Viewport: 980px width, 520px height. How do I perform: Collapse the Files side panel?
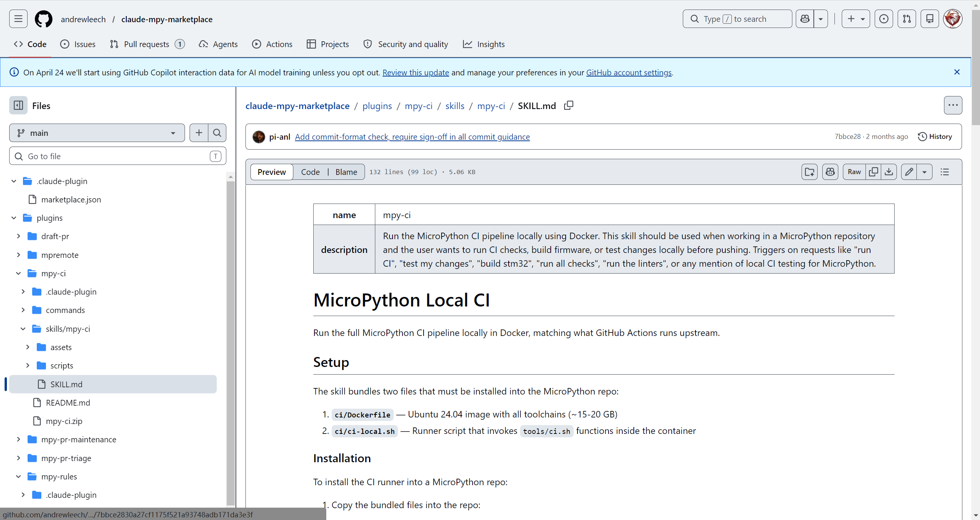pyautogui.click(x=18, y=106)
